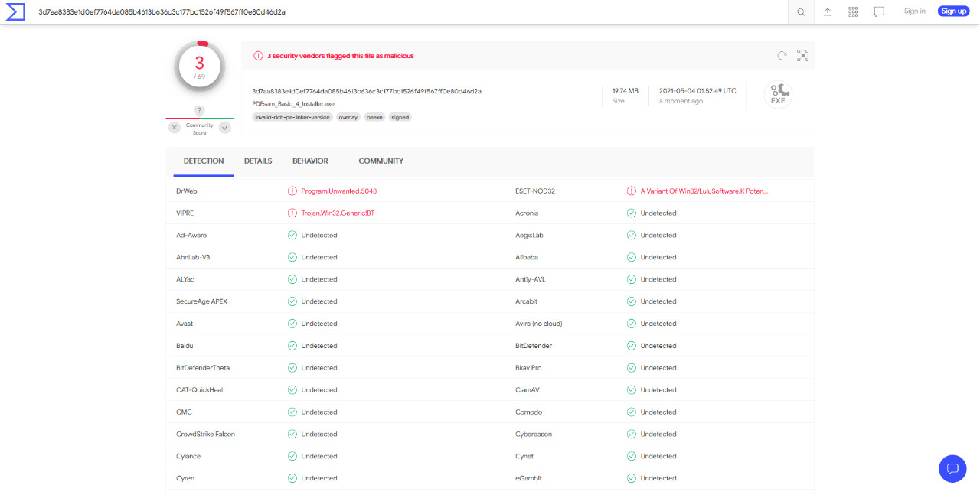Viewport: 980px width, 495px height.
Task: Vote positive with the community check icon
Action: 224,128
